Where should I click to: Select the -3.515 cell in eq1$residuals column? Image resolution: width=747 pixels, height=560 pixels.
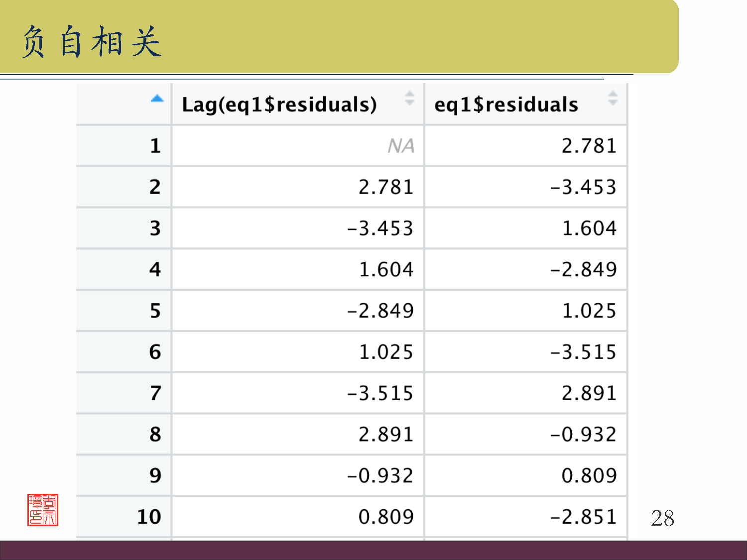click(583, 352)
